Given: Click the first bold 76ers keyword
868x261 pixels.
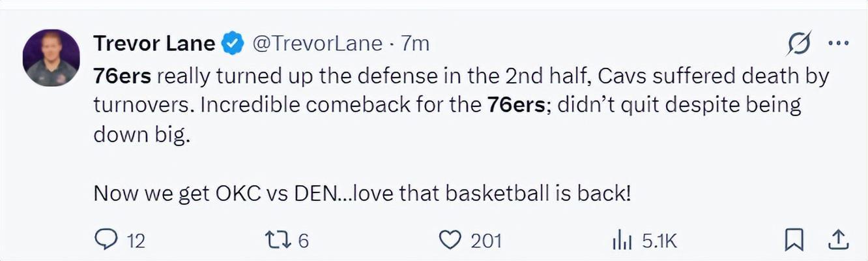Looking at the screenshot, I should pyautogui.click(x=123, y=77).
